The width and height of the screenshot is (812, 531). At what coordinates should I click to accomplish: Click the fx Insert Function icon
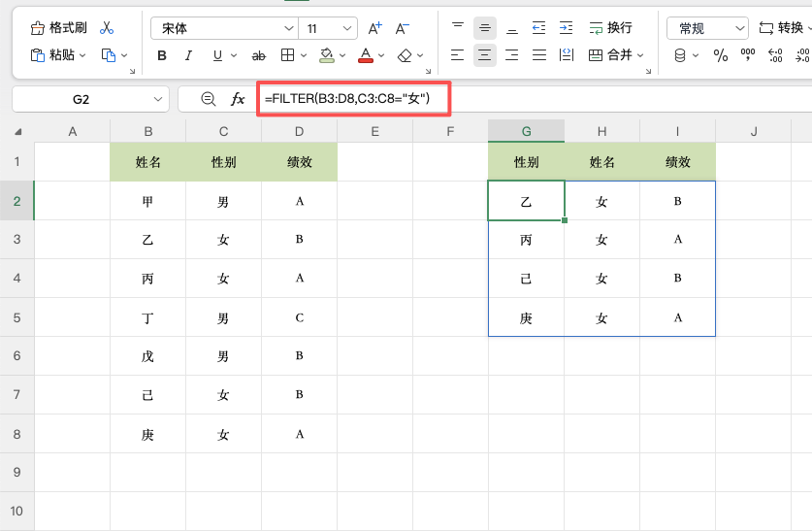pyautogui.click(x=238, y=98)
